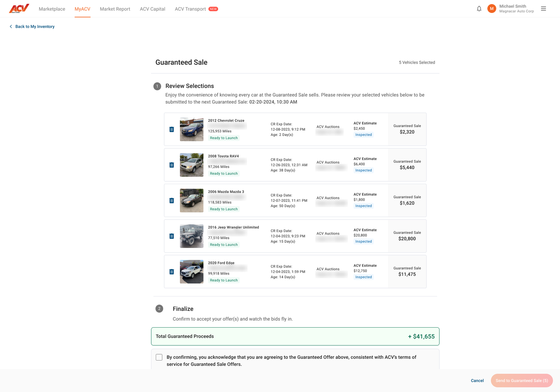Click the 99,918 Miles value
This screenshot has height=392, width=560.
pyautogui.click(x=219, y=274)
